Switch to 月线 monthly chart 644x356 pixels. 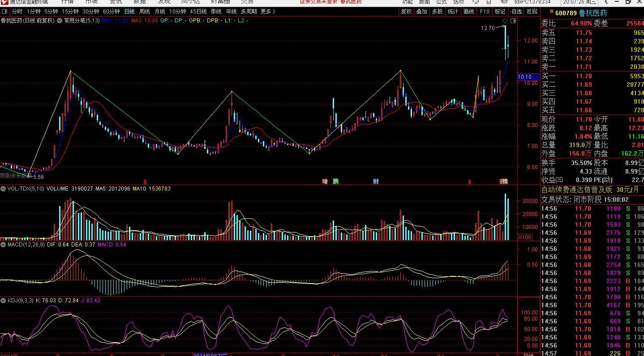159,12
